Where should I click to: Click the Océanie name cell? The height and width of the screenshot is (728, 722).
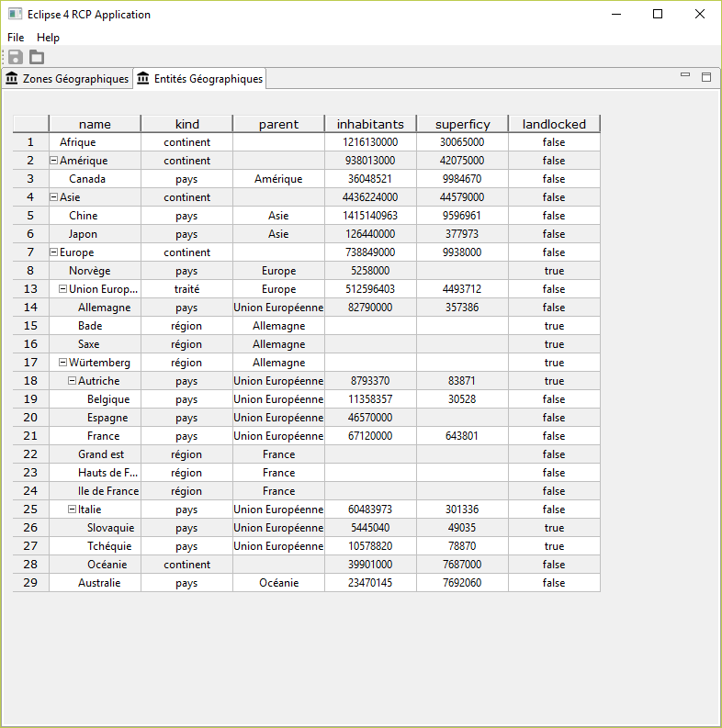coord(95,565)
